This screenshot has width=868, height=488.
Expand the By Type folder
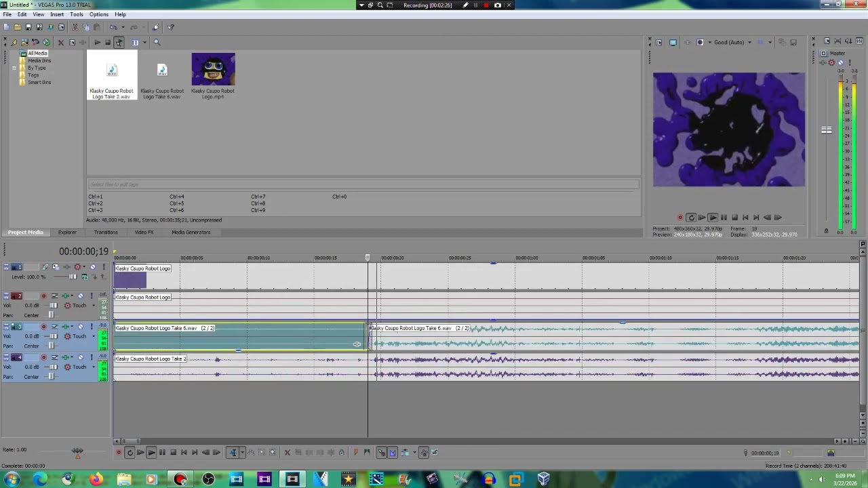(14, 68)
